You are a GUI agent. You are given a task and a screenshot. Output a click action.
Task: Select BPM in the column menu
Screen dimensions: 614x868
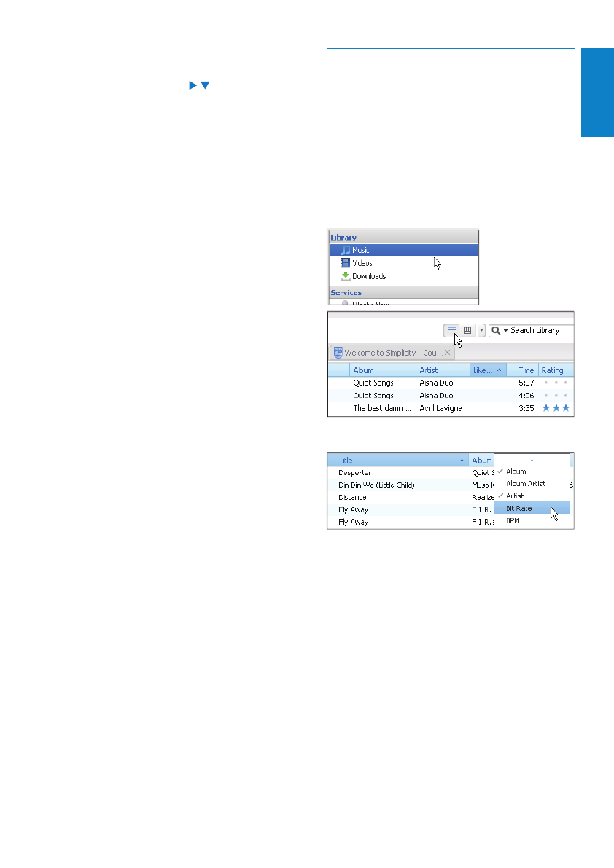point(513,521)
